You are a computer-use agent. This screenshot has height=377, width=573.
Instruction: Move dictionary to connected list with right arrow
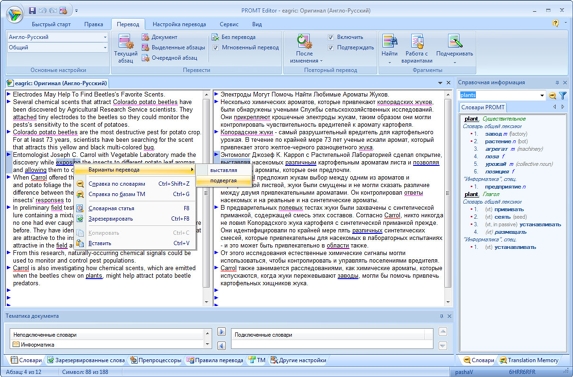[x=221, y=331]
